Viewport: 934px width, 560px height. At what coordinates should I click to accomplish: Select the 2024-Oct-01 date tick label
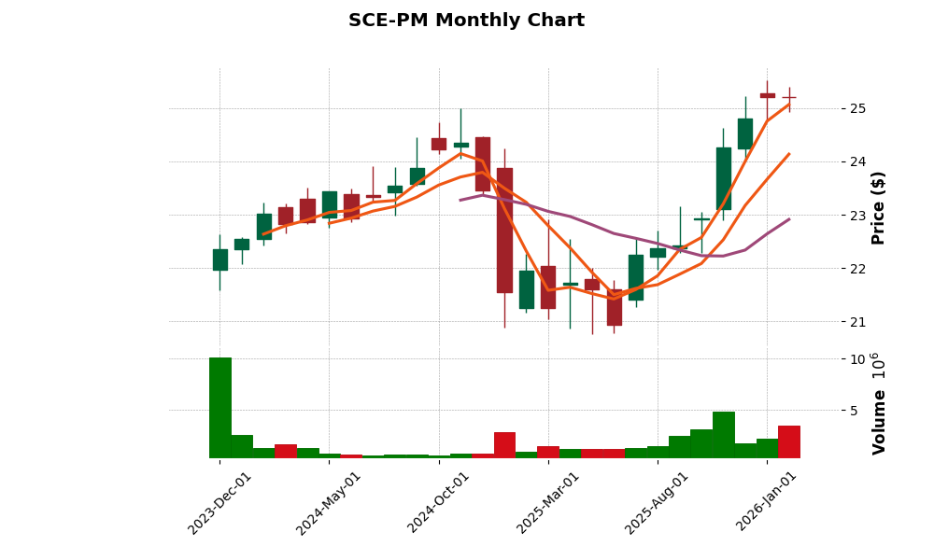coord(438,502)
